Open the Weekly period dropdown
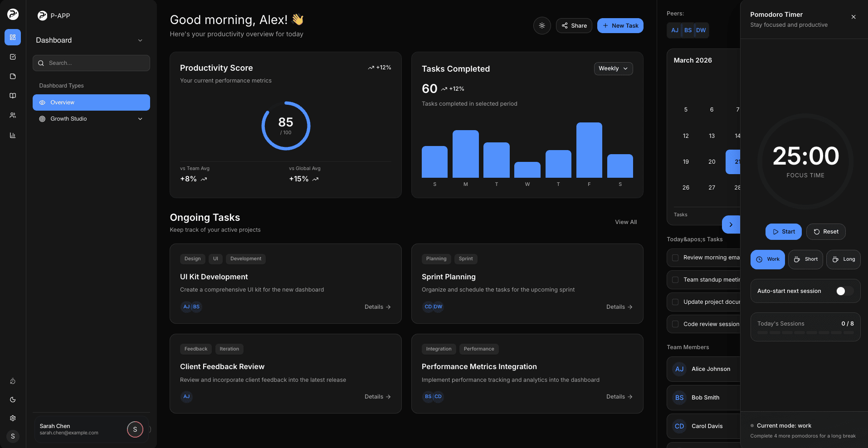 coord(613,68)
